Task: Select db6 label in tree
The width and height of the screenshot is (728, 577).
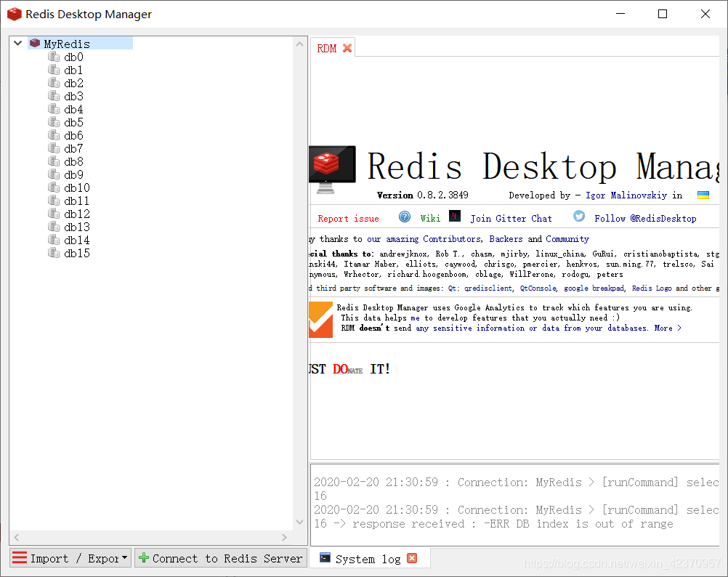Action: (74, 136)
